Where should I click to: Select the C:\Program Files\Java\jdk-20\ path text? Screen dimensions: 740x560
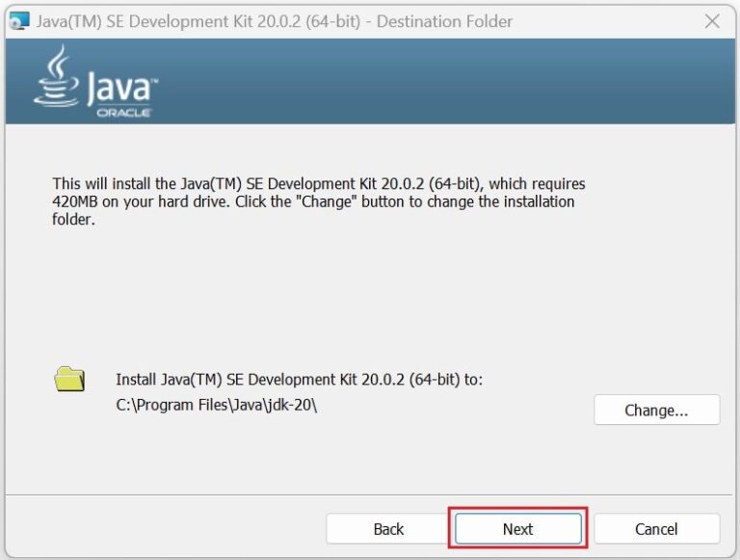click(216, 405)
